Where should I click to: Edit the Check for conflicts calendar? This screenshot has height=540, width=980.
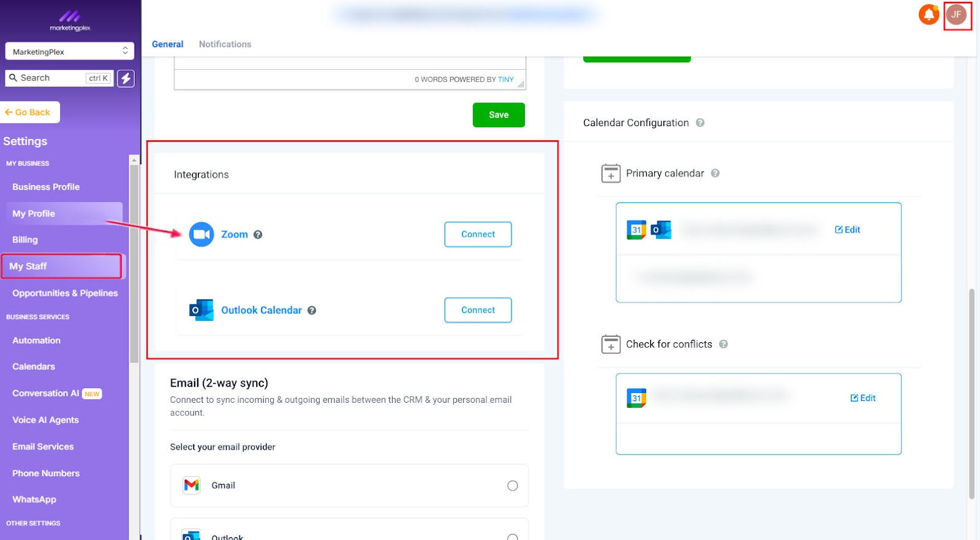[x=863, y=398]
